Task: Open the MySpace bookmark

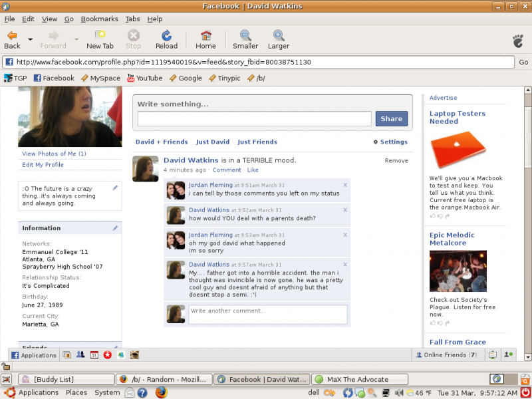Action: 101,78
